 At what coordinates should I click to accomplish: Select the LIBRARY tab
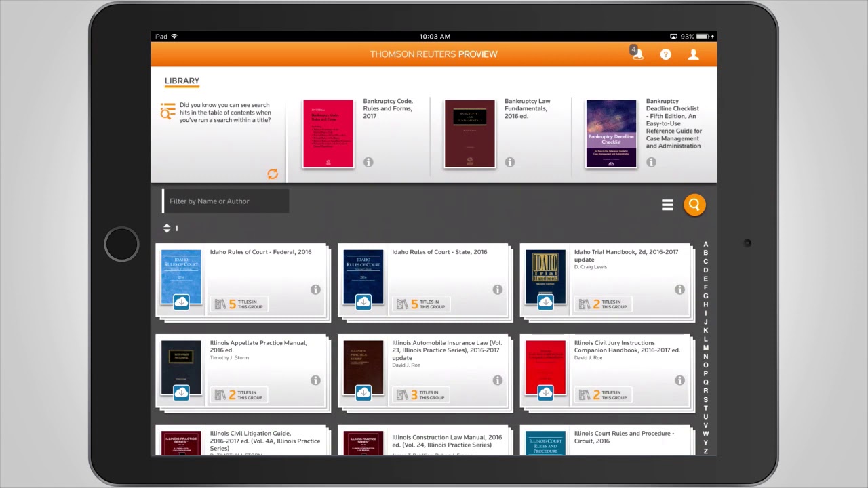pyautogui.click(x=182, y=81)
